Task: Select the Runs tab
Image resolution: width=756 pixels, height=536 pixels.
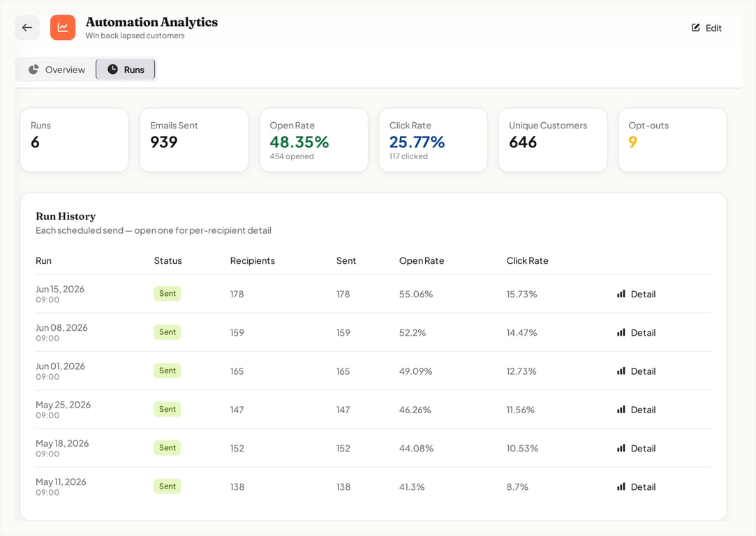Action: point(126,69)
